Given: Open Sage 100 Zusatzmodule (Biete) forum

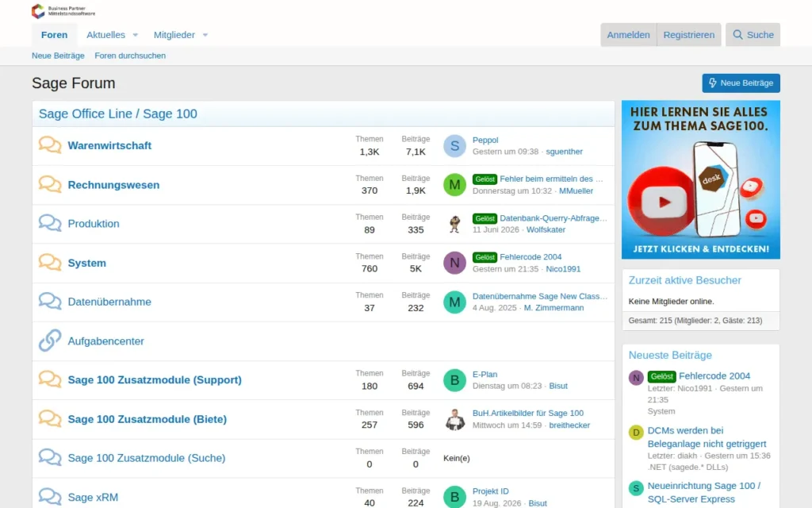Looking at the screenshot, I should pos(147,419).
